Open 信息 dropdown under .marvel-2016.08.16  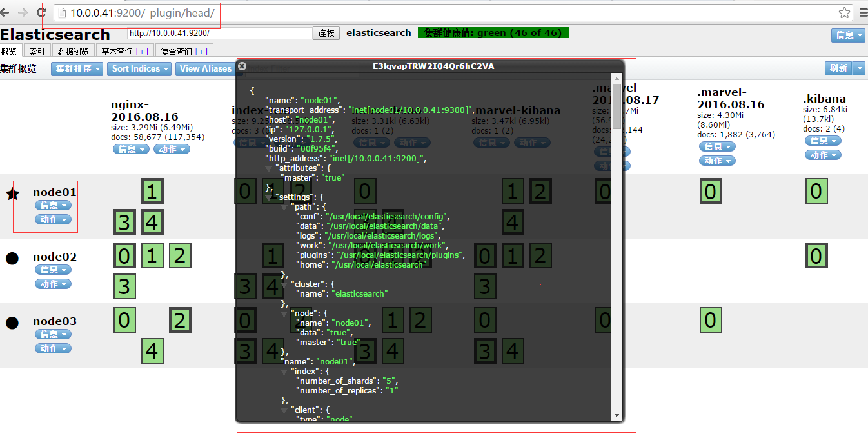pos(717,146)
